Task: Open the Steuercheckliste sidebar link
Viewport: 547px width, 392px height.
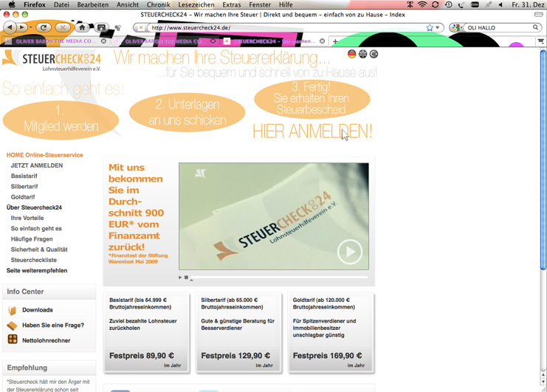Action: [x=33, y=260]
